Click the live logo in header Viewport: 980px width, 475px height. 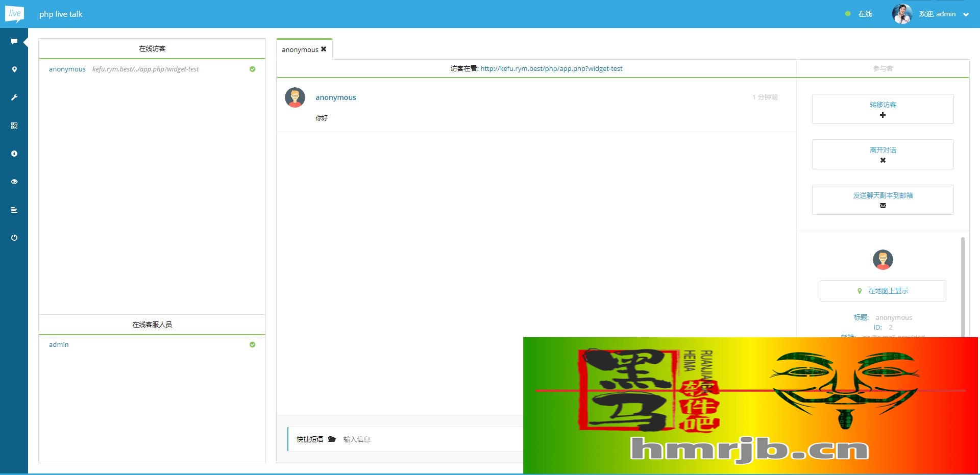(x=14, y=14)
